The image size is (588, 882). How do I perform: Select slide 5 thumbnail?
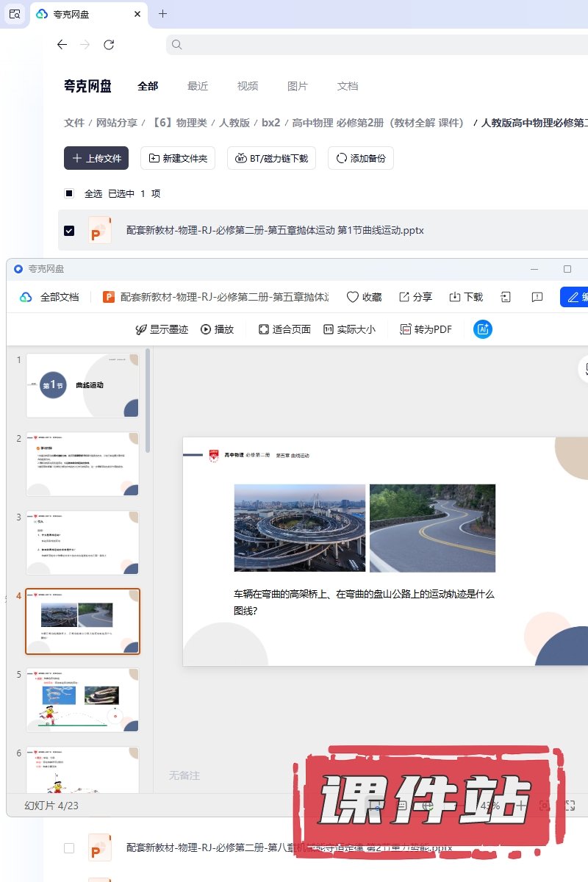point(82,700)
